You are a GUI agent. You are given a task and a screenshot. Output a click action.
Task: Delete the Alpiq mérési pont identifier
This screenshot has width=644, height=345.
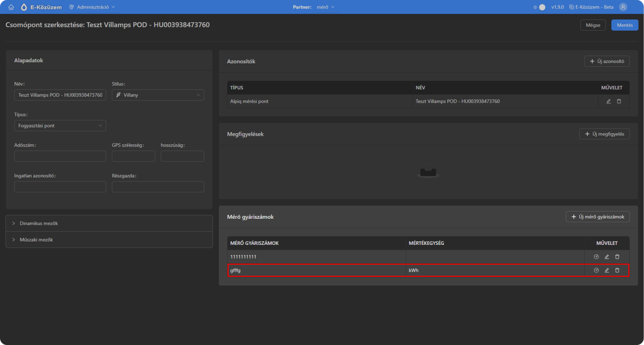[619, 101]
